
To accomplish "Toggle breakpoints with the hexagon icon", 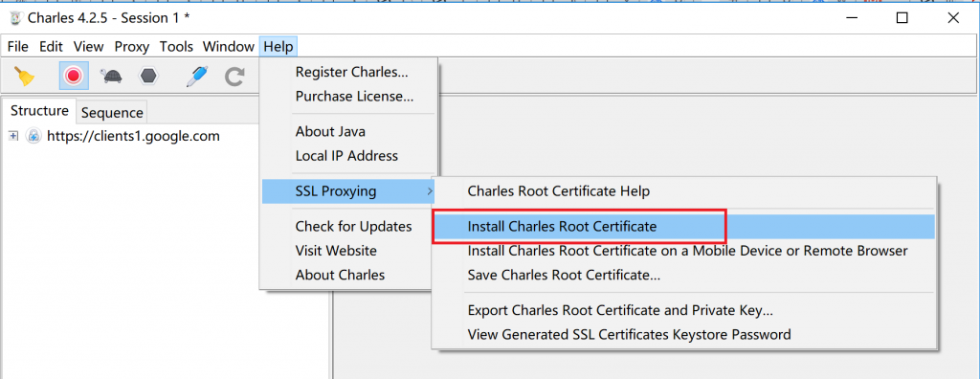I will click(x=148, y=77).
